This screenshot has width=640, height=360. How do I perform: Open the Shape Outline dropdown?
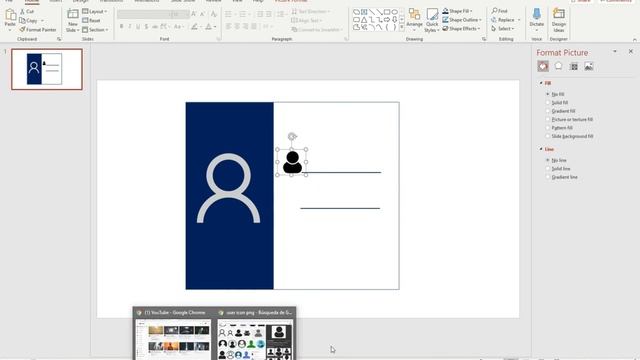coord(462,20)
